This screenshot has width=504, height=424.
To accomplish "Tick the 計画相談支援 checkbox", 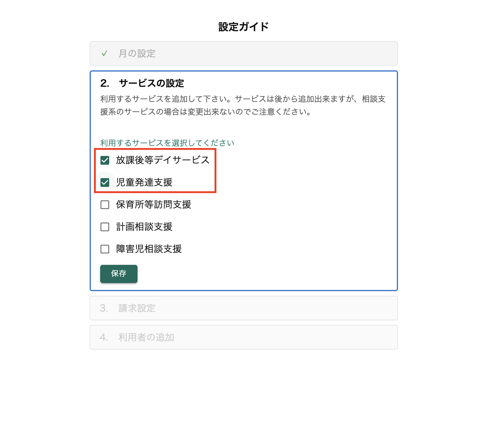I will click(105, 227).
